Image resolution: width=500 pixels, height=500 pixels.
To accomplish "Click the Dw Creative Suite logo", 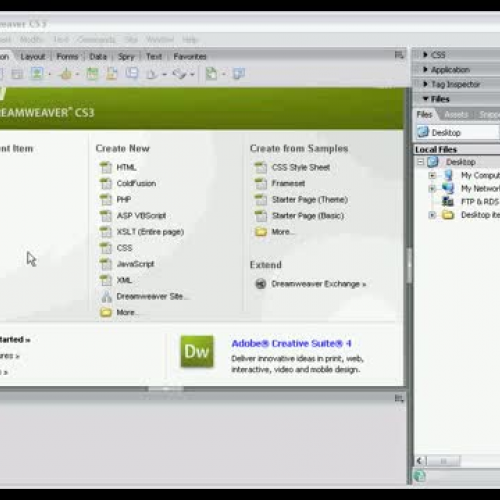I will pyautogui.click(x=197, y=352).
